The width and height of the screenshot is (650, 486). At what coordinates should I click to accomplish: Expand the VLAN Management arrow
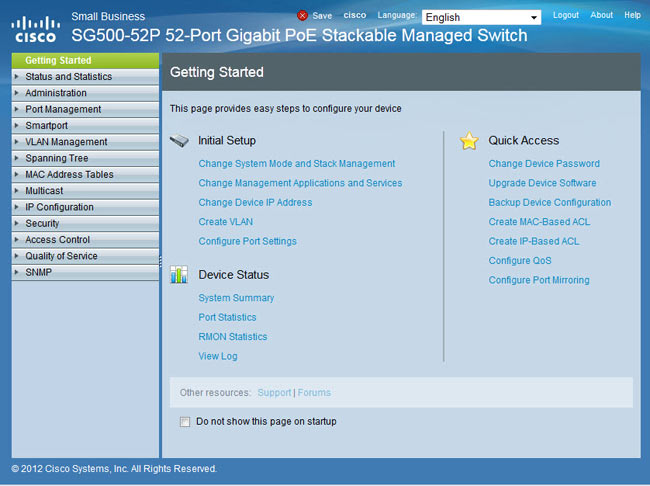coord(17,142)
